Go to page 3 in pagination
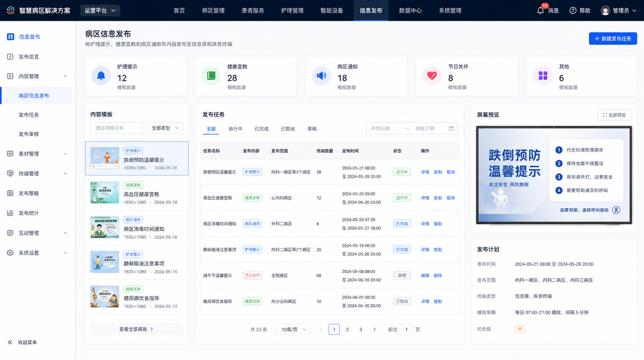The image size is (644, 360). [x=360, y=330]
